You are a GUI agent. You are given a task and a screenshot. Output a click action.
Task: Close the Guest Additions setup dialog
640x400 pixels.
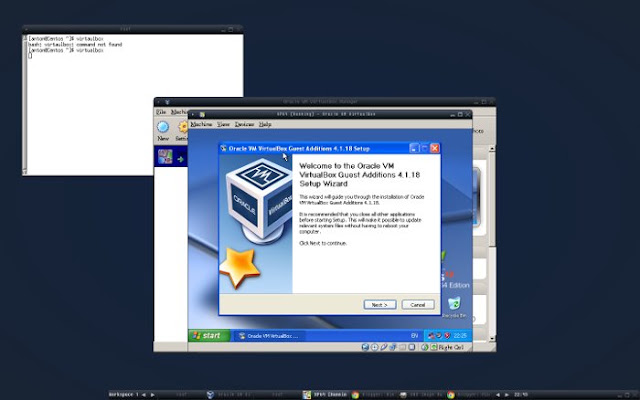(x=435, y=148)
